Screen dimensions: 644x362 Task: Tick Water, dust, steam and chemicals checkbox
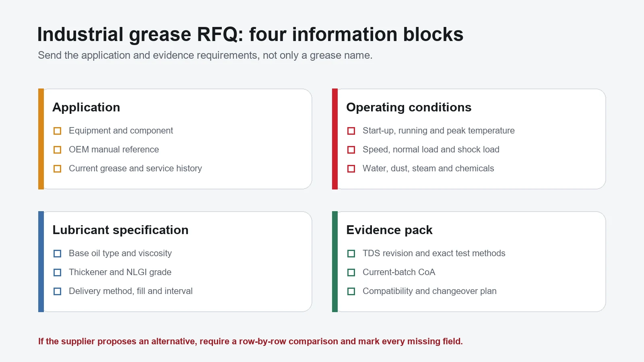pos(351,169)
